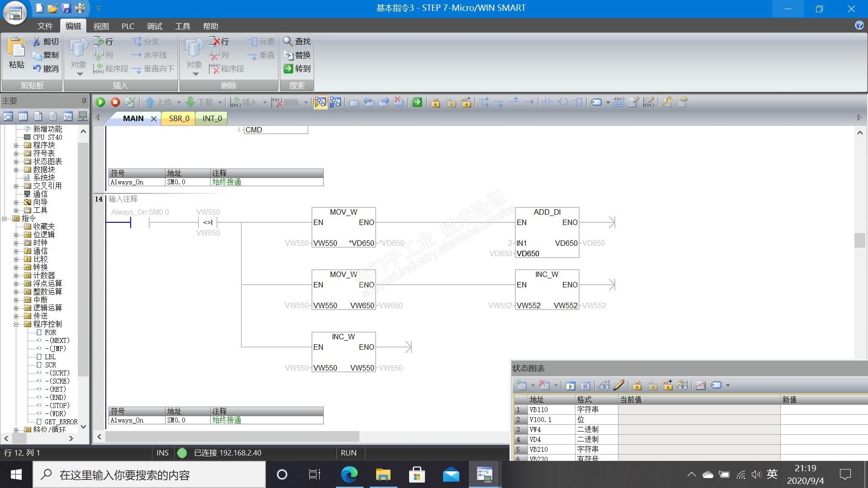
Task: Click the force lock icon in status chart
Action: (637, 385)
